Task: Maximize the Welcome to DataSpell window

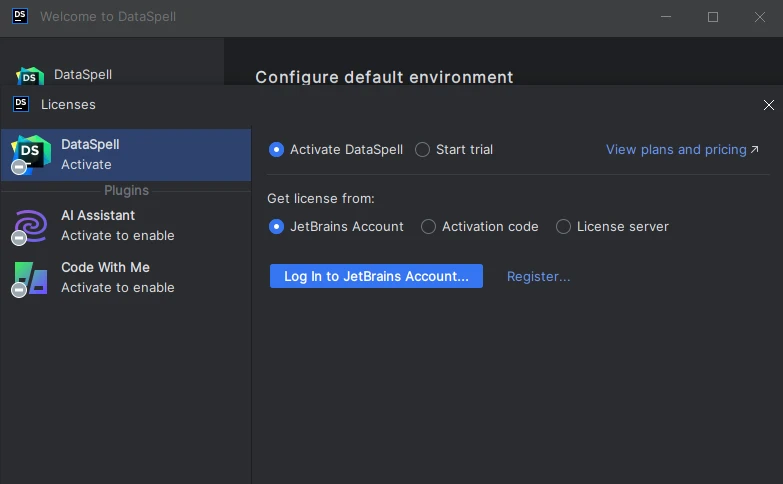Action: (x=713, y=17)
